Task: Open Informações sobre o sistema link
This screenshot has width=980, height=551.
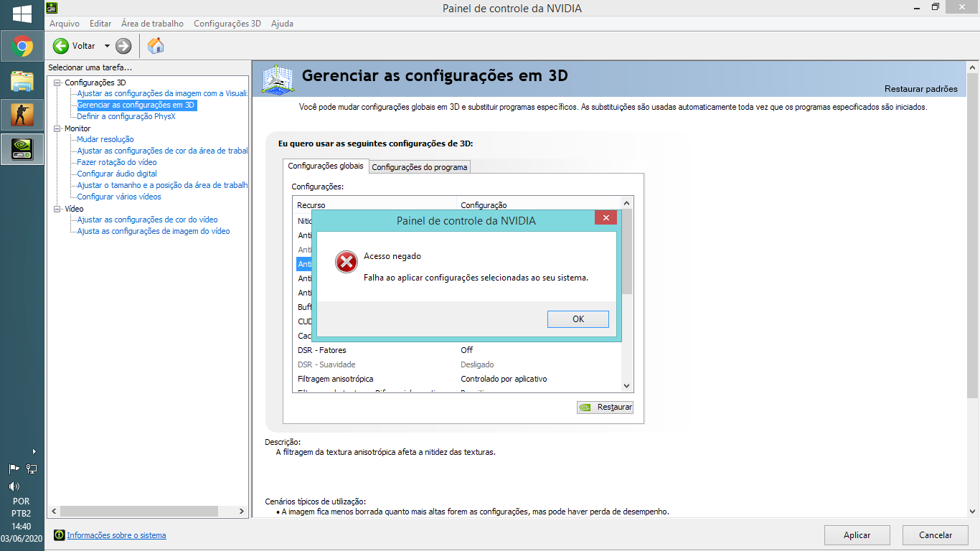Action: tap(116, 535)
